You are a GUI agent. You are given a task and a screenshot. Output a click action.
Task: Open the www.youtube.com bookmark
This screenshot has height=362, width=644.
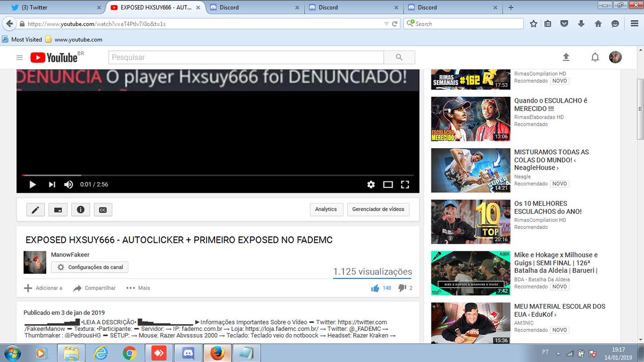pyautogui.click(x=74, y=39)
